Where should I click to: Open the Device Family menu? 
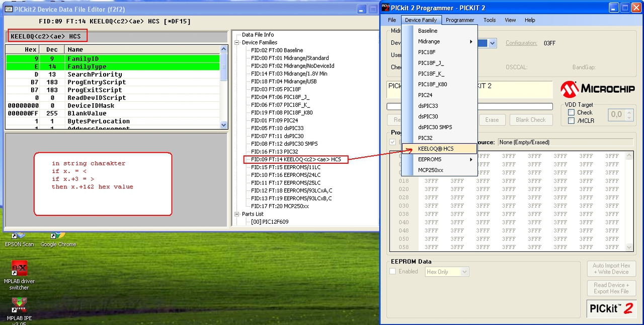421,20
